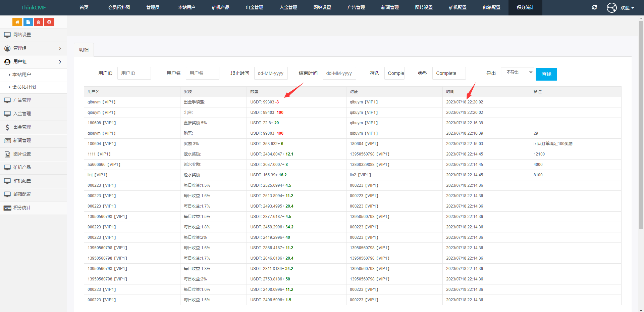This screenshot has height=312, width=644.
Task: Click the blue document icon button
Action: point(28,22)
